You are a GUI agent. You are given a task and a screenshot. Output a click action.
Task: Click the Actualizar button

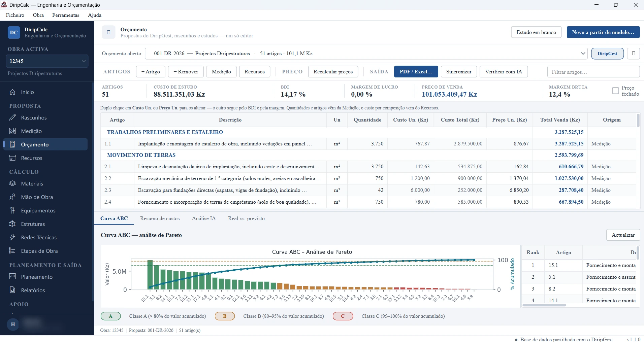pos(623,235)
